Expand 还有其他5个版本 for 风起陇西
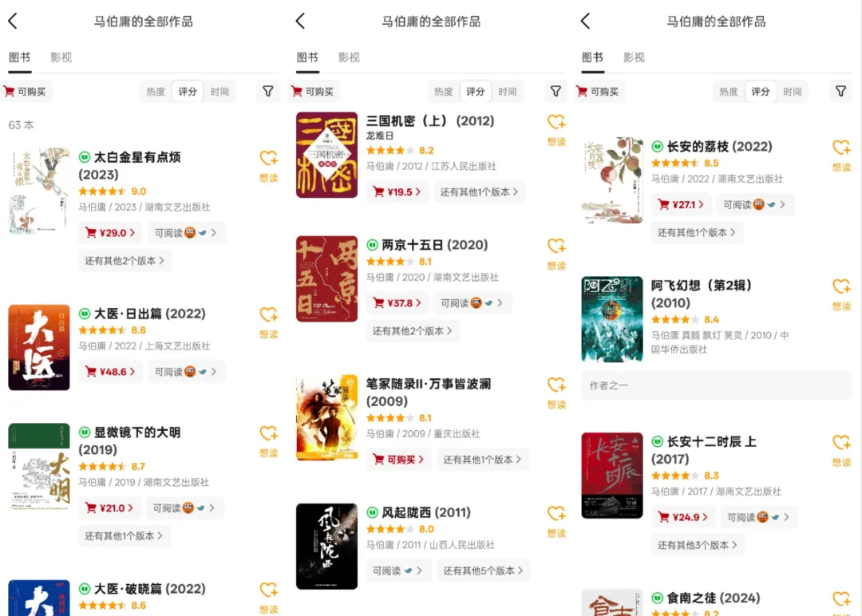 click(483, 571)
